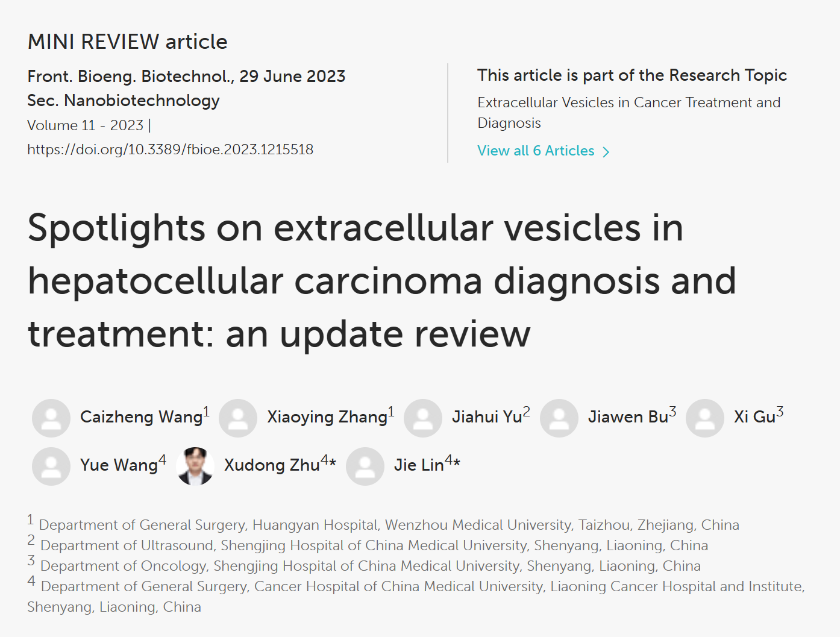
Task: Click Jie Lin's avatar icon
Action: coord(365,466)
